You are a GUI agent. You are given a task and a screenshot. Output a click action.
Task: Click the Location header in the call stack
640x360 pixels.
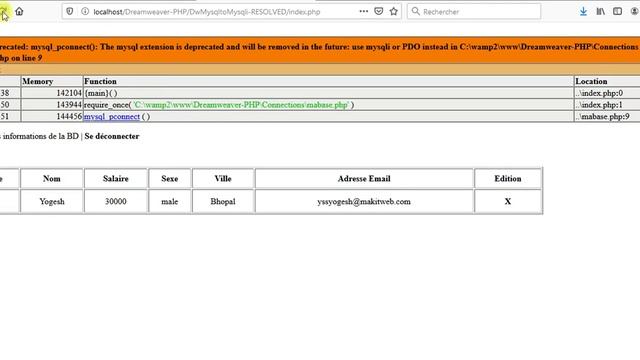point(607,81)
